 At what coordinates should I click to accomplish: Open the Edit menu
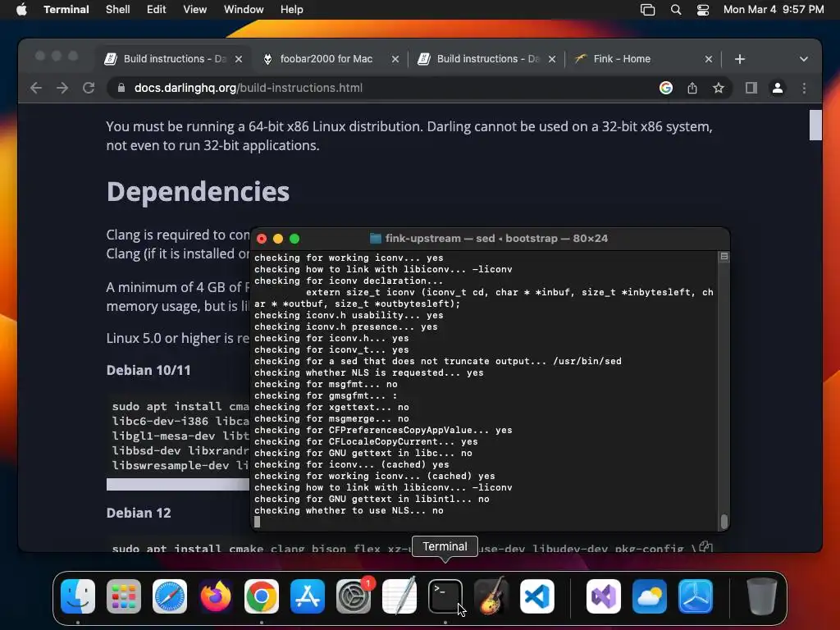(x=157, y=10)
